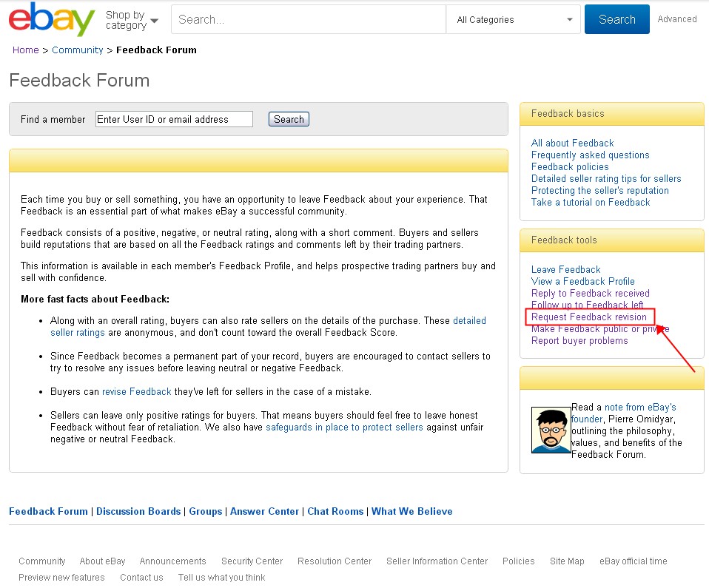
Task: Click Search in the Find a member box
Action: click(x=288, y=118)
